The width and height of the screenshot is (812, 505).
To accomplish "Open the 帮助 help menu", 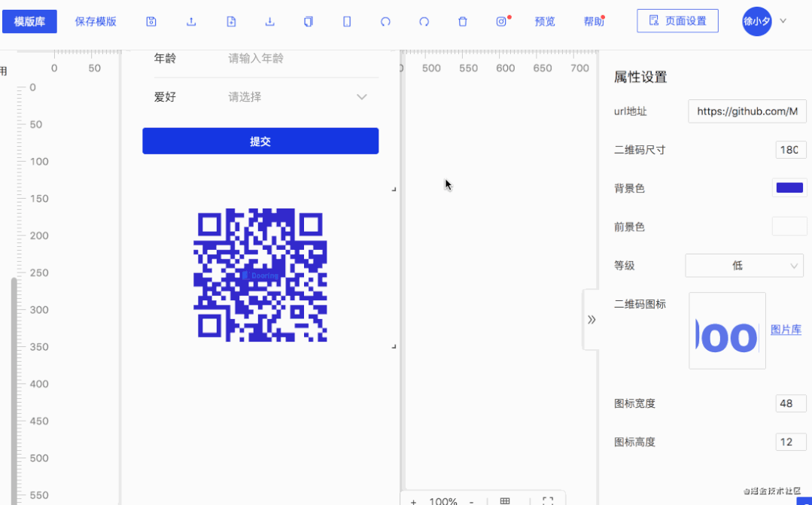I will pyautogui.click(x=594, y=21).
